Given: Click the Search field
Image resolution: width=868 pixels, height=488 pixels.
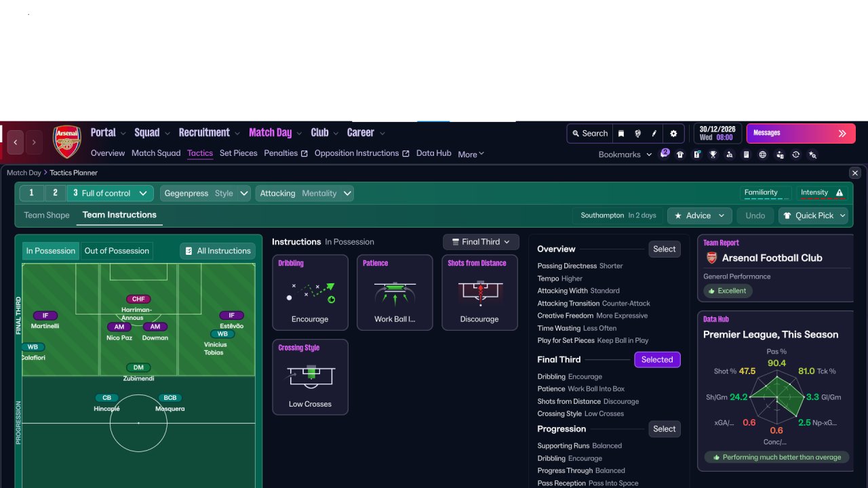Looking at the screenshot, I should (590, 134).
